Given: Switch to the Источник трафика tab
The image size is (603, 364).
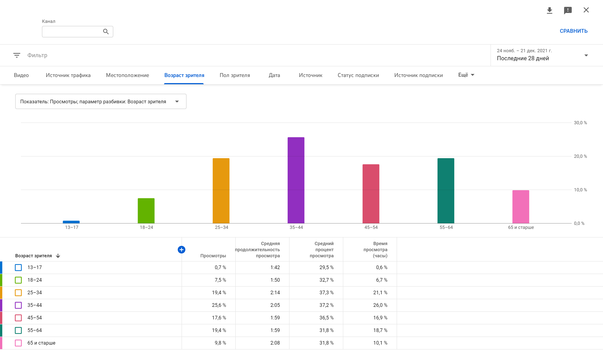Looking at the screenshot, I should point(68,75).
